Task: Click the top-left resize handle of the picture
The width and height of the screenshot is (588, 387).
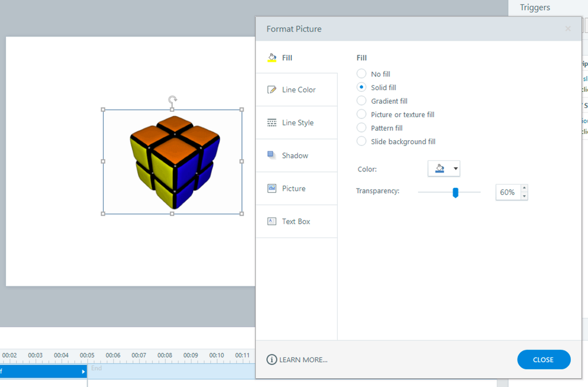Action: tap(103, 110)
